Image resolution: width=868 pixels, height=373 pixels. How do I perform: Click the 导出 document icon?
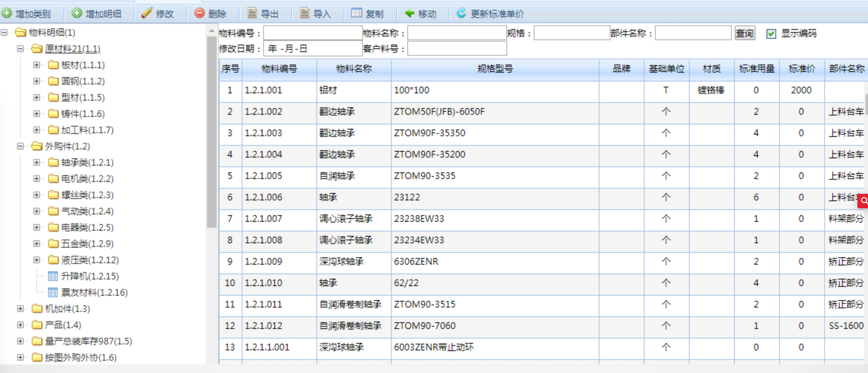252,13
